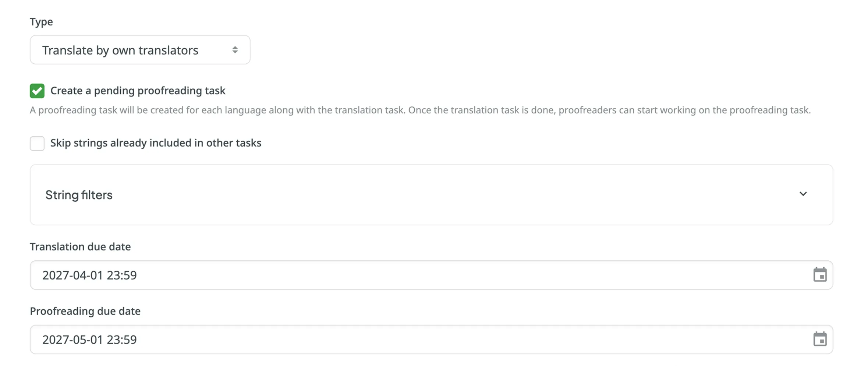Click the Proofreading due date label
Viewport: 868px width, 366px height.
pos(85,311)
